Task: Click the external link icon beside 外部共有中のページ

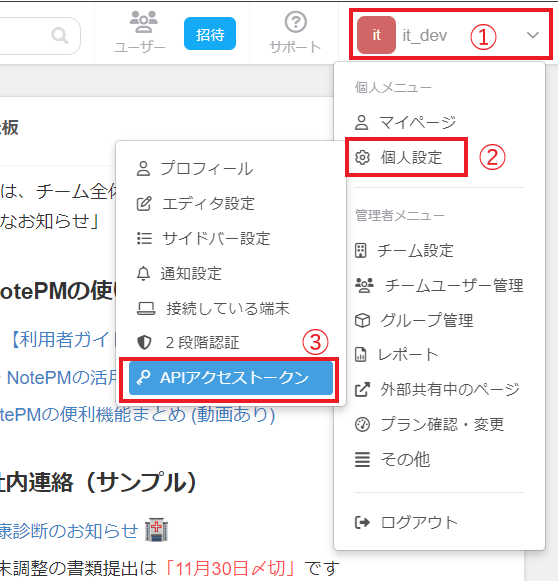Action: point(362,390)
